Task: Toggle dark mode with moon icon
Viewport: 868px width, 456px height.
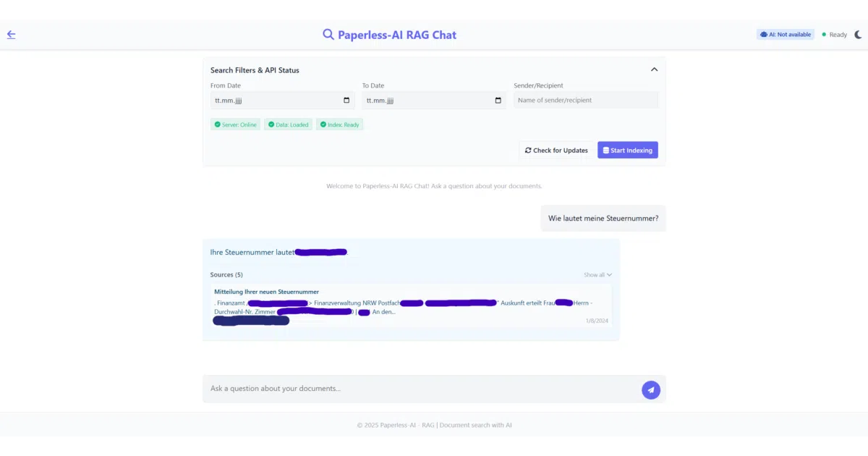Action: [x=859, y=34]
